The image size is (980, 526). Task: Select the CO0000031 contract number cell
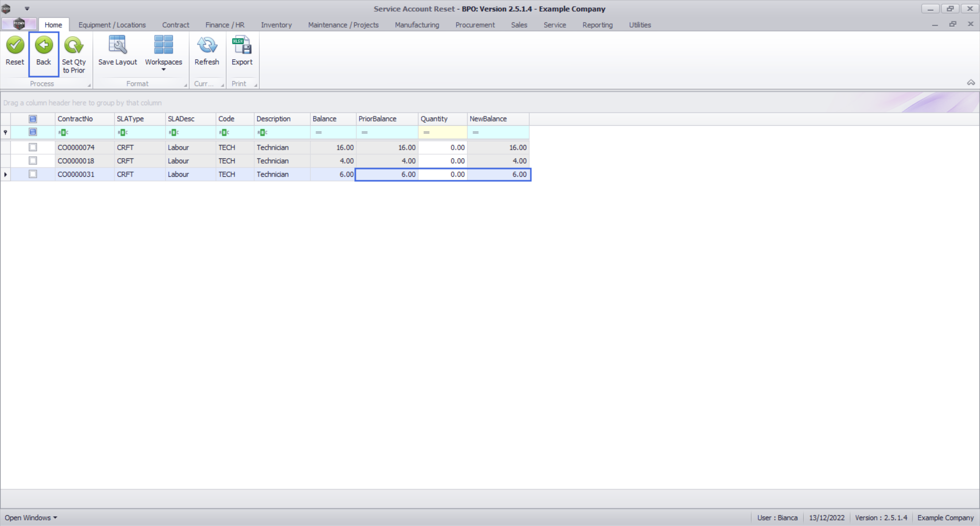(85, 174)
